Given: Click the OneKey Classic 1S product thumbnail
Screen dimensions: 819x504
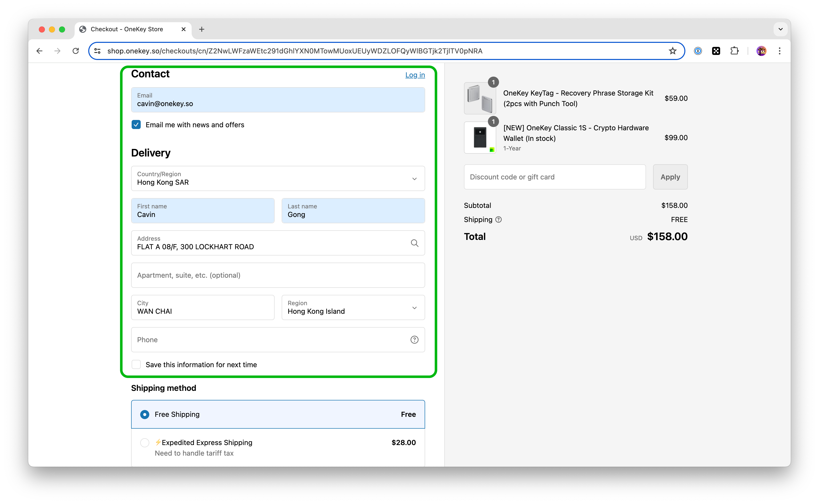Looking at the screenshot, I should pyautogui.click(x=480, y=137).
